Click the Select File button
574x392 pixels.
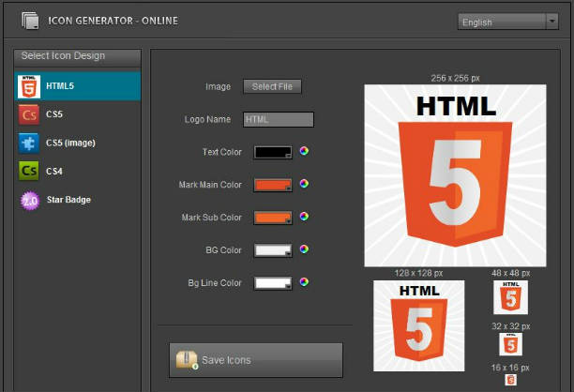click(272, 86)
